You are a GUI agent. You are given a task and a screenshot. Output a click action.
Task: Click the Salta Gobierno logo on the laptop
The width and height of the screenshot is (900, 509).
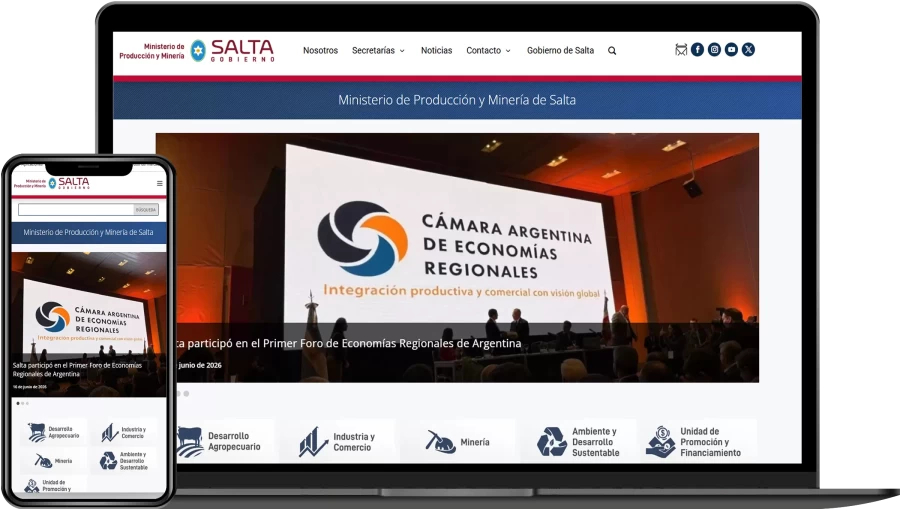[x=233, y=50]
